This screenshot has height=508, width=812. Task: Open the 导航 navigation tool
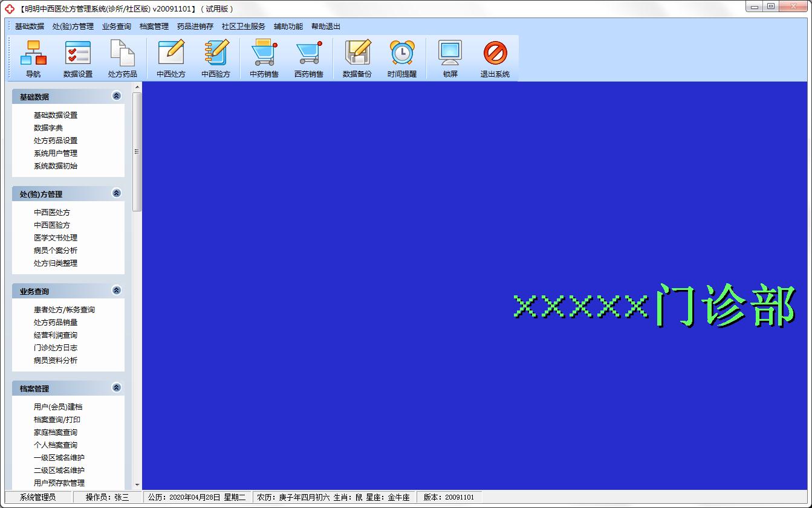click(33, 59)
